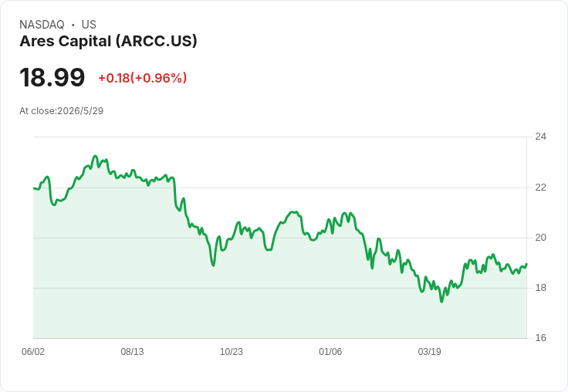568x392 pixels.
Task: Click the 18 y-axis price label
Action: [x=540, y=288]
